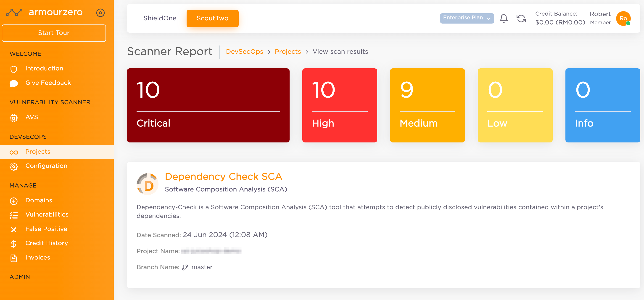The image size is (644, 300).
Task: Select the Critical severity card
Action: point(208,105)
